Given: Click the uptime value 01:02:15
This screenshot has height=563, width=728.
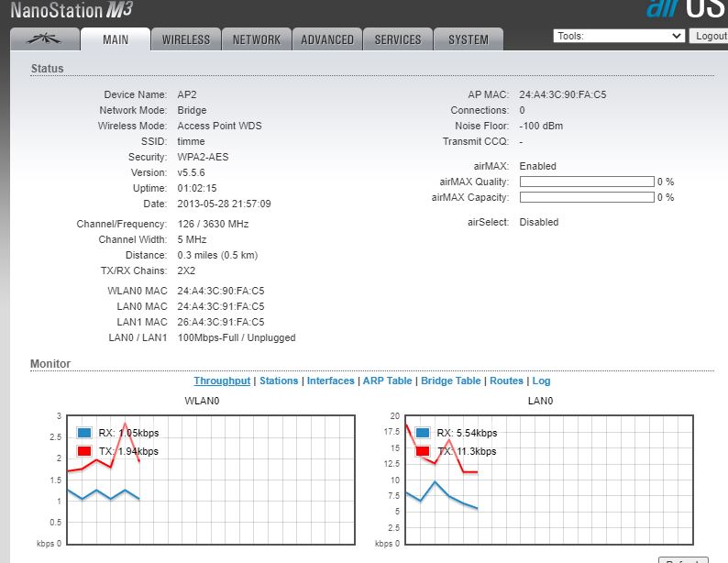Looking at the screenshot, I should [x=197, y=188].
